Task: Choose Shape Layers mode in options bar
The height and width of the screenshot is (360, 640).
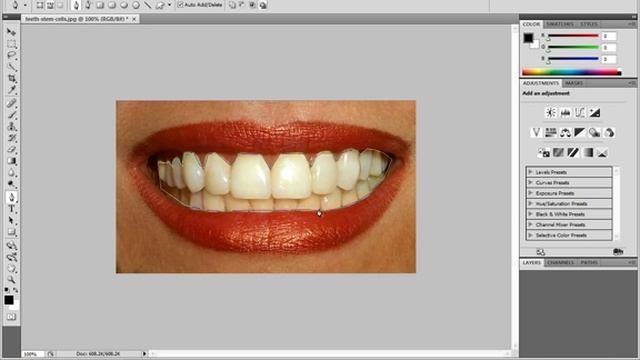Action: tap(40, 5)
